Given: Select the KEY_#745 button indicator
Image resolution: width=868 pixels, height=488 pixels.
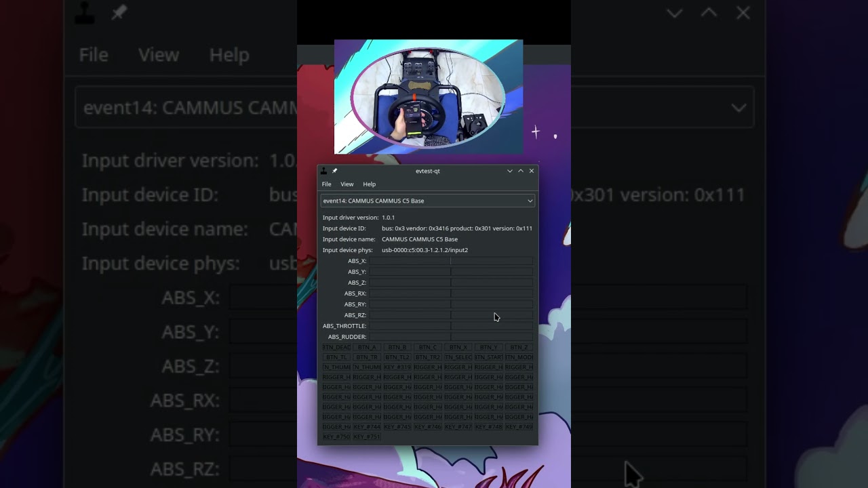Looking at the screenshot, I should tap(397, 427).
